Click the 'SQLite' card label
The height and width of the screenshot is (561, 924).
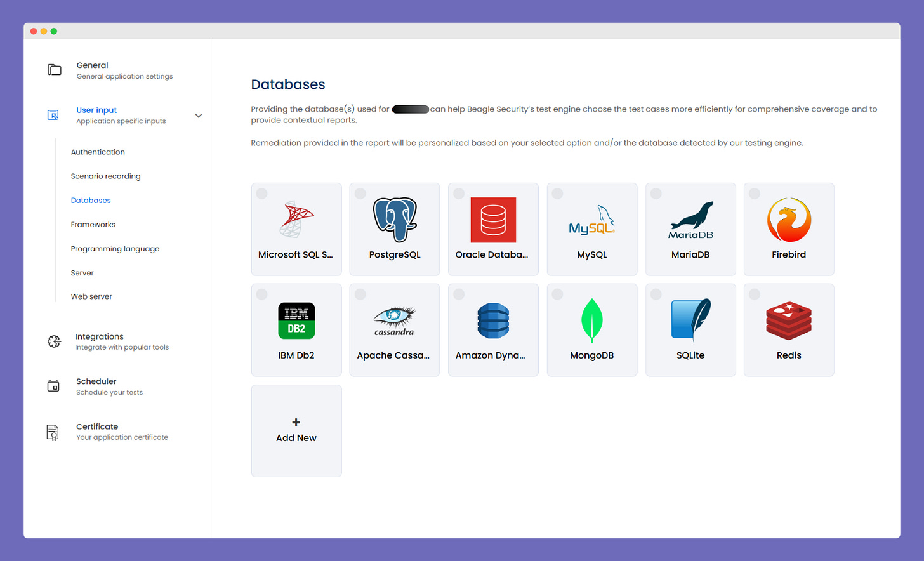point(690,355)
